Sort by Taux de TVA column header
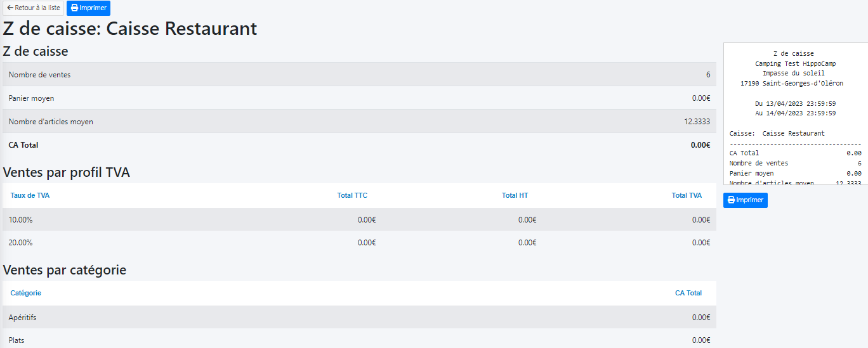This screenshot has height=348, width=868. click(x=30, y=195)
